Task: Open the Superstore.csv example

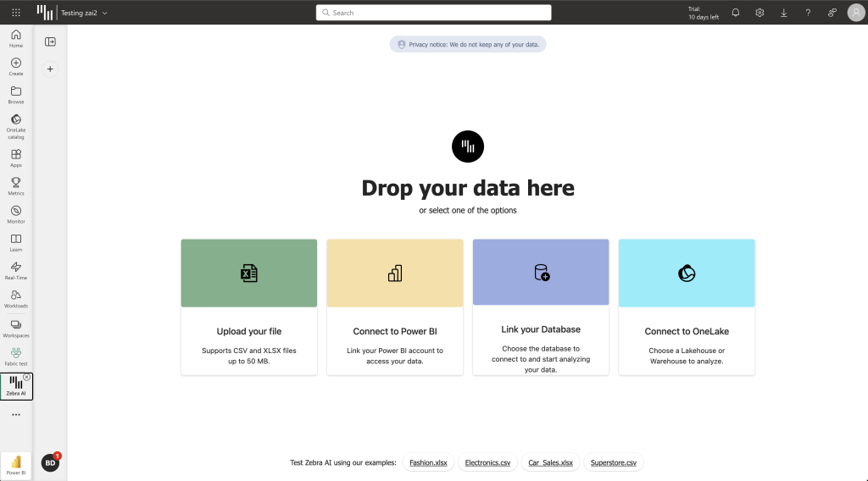Action: [x=614, y=462]
